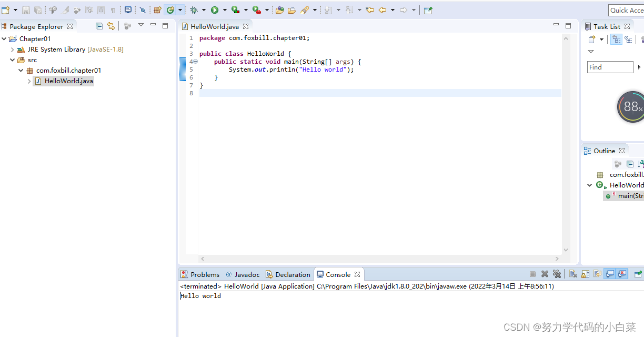Click the Find field in Task List
Screen dimensions: 644x337
click(610, 67)
